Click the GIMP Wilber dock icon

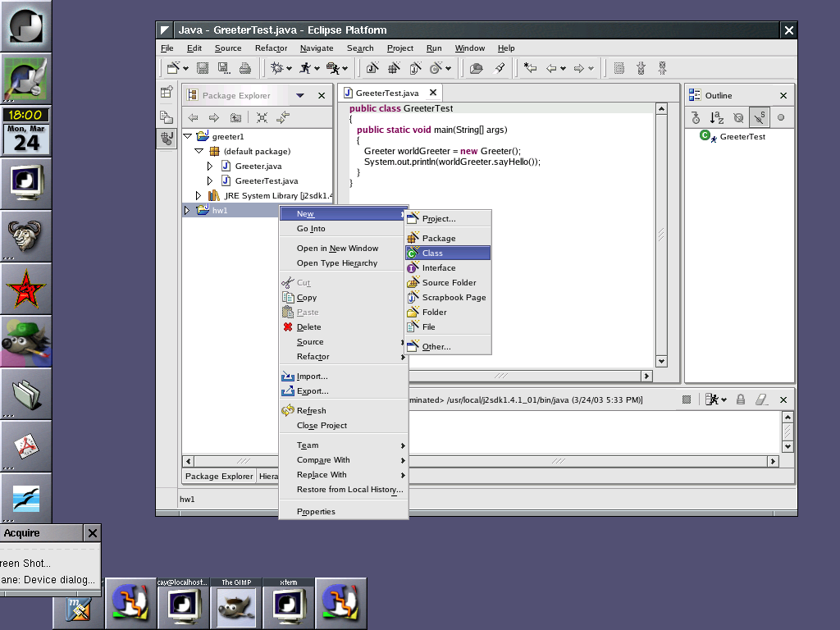(25, 341)
